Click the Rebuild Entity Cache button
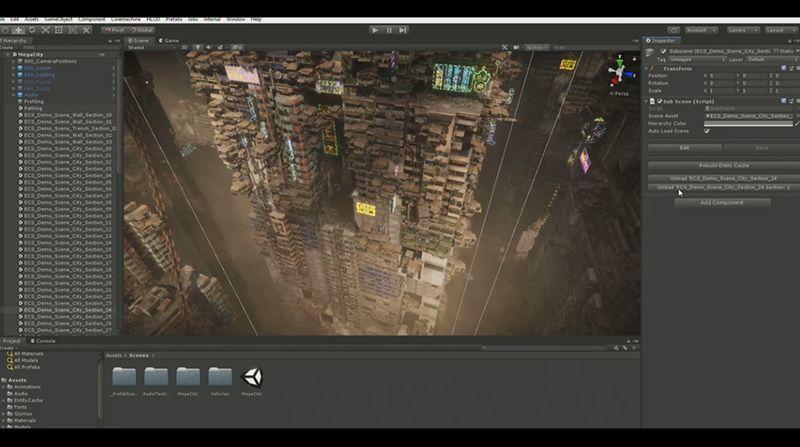This screenshot has width=800, height=447. click(722, 165)
